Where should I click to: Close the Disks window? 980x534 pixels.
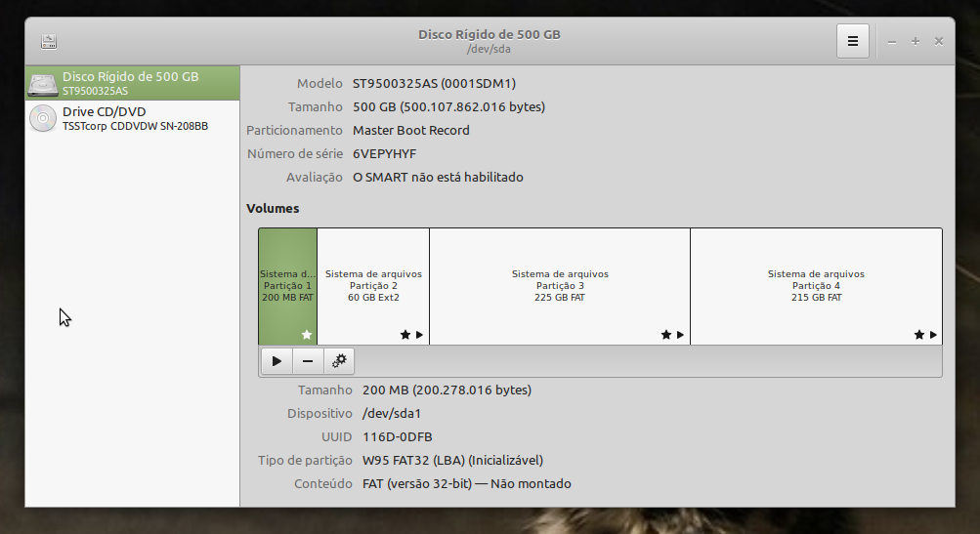938,41
